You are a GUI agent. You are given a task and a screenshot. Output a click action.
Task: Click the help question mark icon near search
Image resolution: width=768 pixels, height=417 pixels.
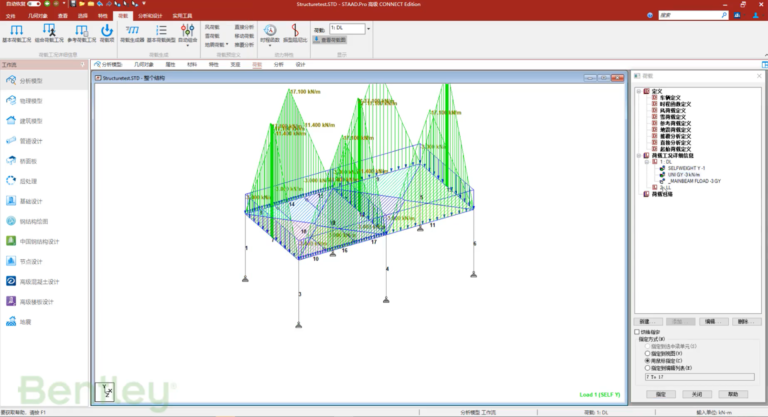point(650,15)
